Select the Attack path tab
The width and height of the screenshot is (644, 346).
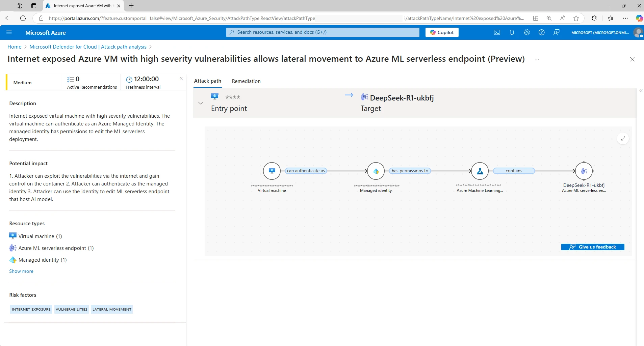tap(207, 81)
